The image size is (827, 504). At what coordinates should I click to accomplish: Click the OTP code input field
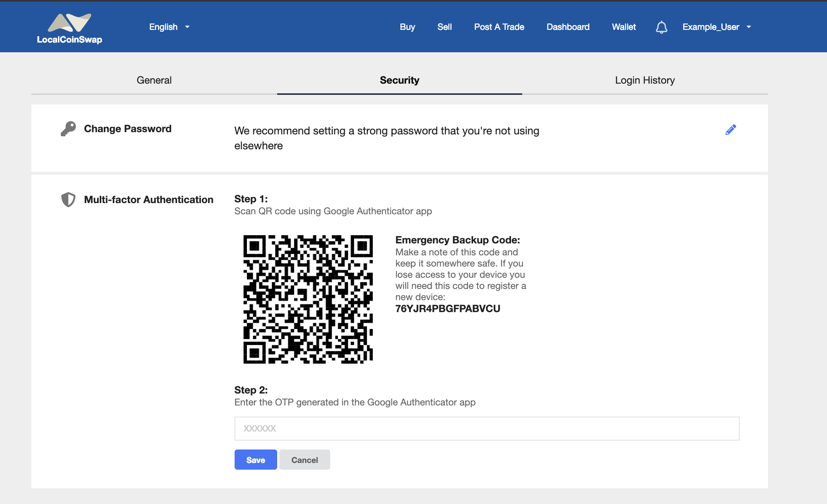click(x=487, y=429)
